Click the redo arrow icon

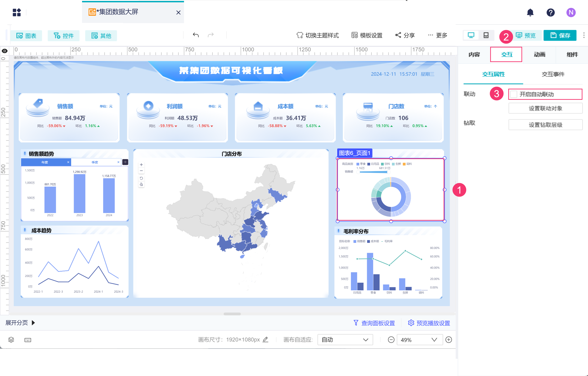(211, 35)
